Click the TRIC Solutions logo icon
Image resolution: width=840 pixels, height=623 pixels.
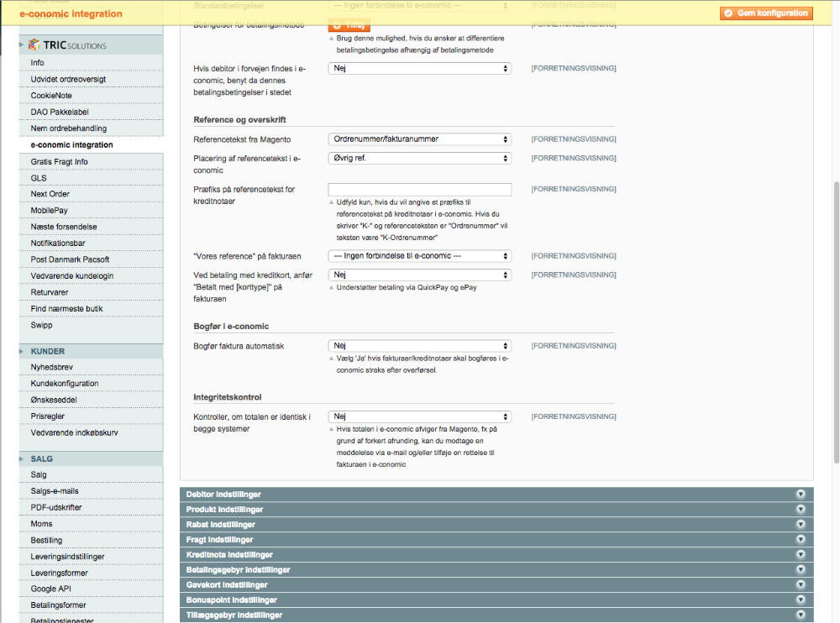[34, 44]
